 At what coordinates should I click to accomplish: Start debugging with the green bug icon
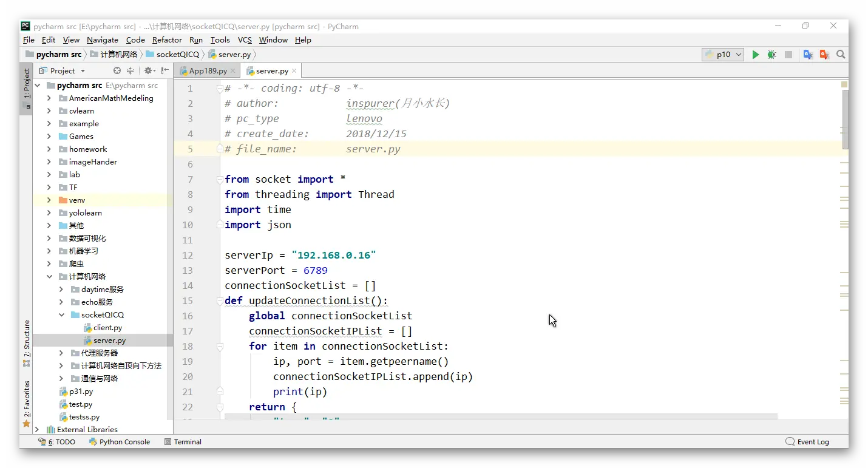point(771,55)
